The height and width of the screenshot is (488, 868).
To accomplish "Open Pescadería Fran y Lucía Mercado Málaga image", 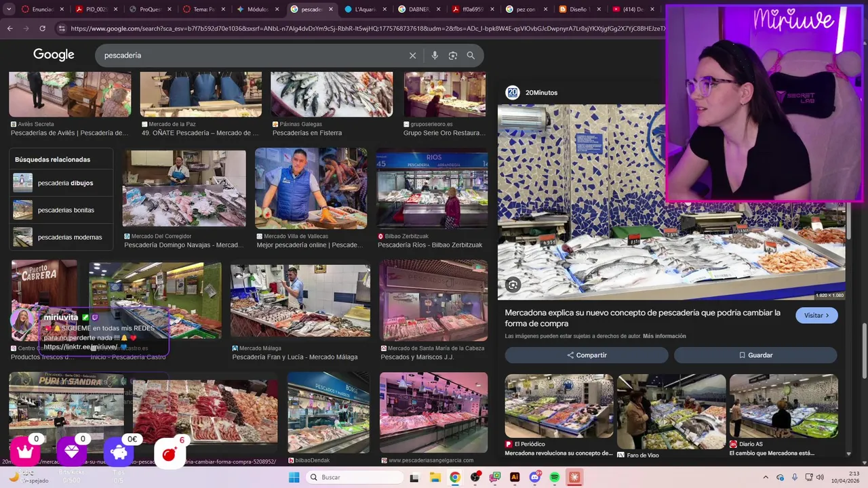I will pos(300,301).
